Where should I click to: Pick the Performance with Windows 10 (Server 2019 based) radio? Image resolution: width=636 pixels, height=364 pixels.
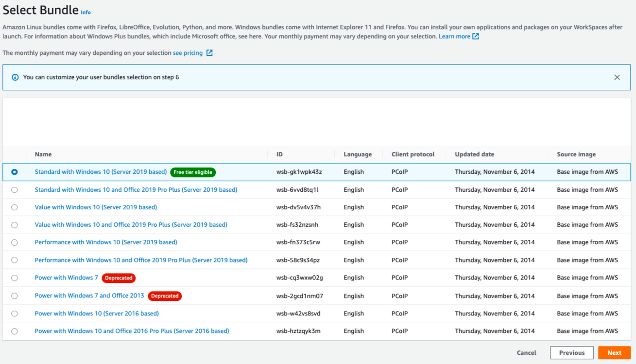tap(15, 242)
